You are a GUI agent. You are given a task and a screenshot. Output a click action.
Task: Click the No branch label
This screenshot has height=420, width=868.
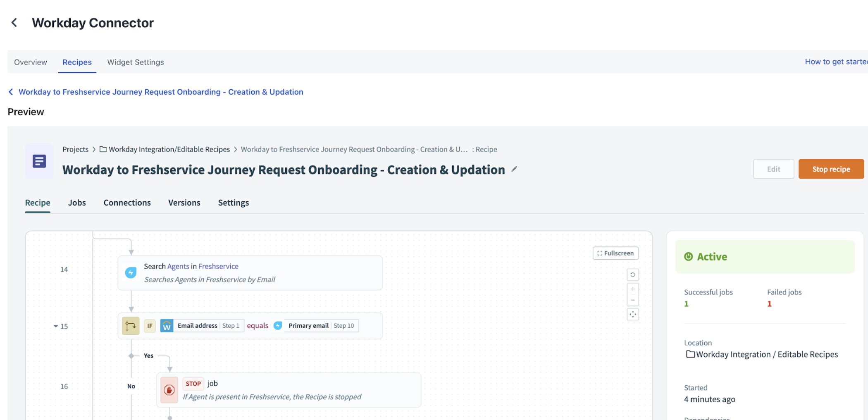coord(131,386)
